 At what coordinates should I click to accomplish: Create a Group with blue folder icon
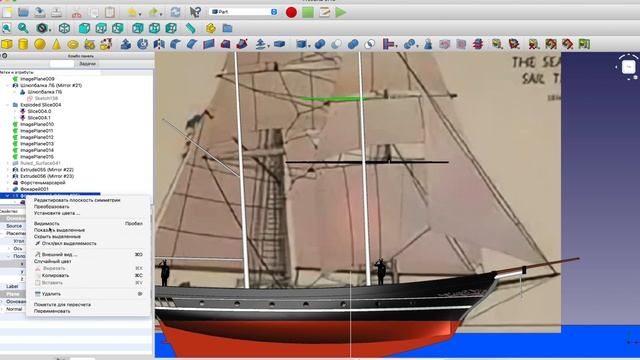click(x=227, y=28)
